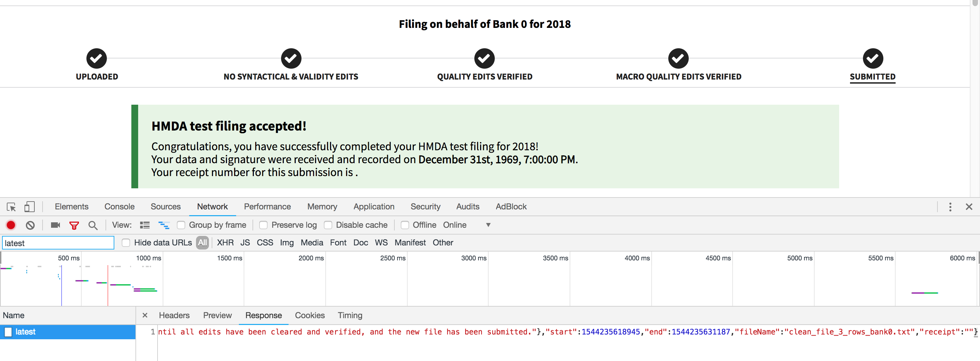Select the Network tab
This screenshot has height=361, width=980.
click(212, 206)
